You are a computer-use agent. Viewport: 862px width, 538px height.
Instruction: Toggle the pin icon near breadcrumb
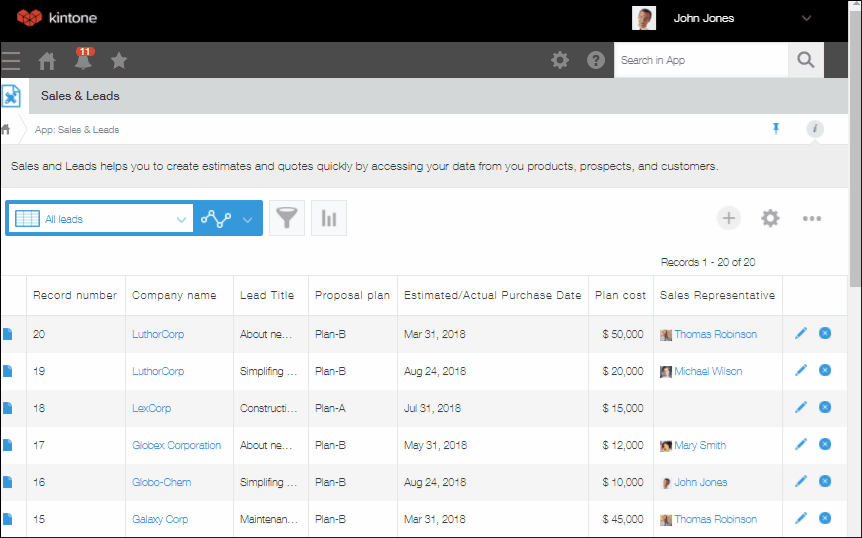pyautogui.click(x=775, y=129)
